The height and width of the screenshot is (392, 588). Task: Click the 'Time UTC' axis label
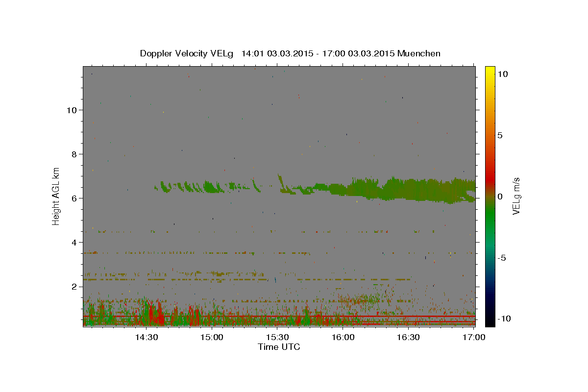pyautogui.click(x=279, y=347)
